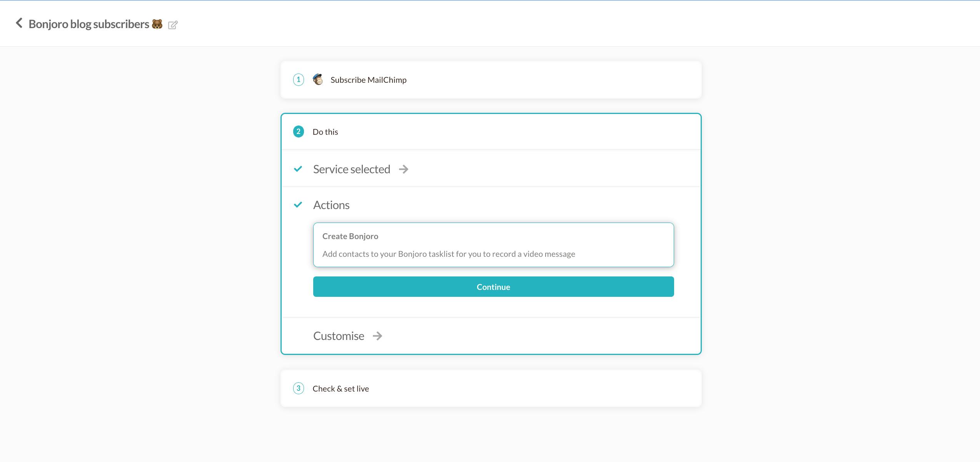This screenshot has width=980, height=462.
Task: Click the arrow next to Service selected
Action: pos(404,169)
